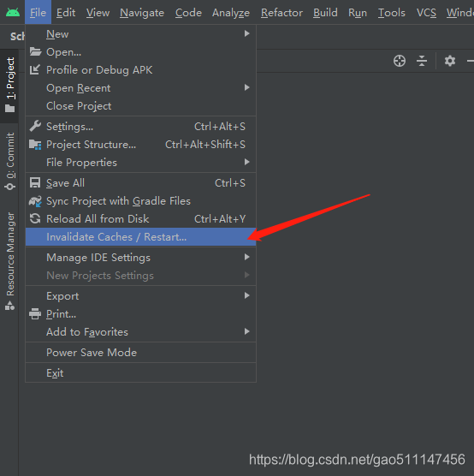Open the Resource Manager tool tab
The width and height of the screenshot is (474, 476).
click(x=10, y=261)
